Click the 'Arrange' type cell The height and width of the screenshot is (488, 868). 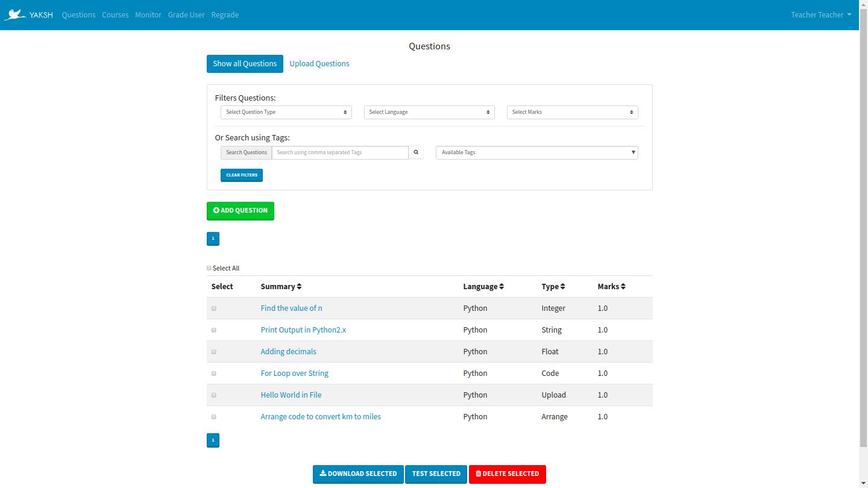click(555, 417)
